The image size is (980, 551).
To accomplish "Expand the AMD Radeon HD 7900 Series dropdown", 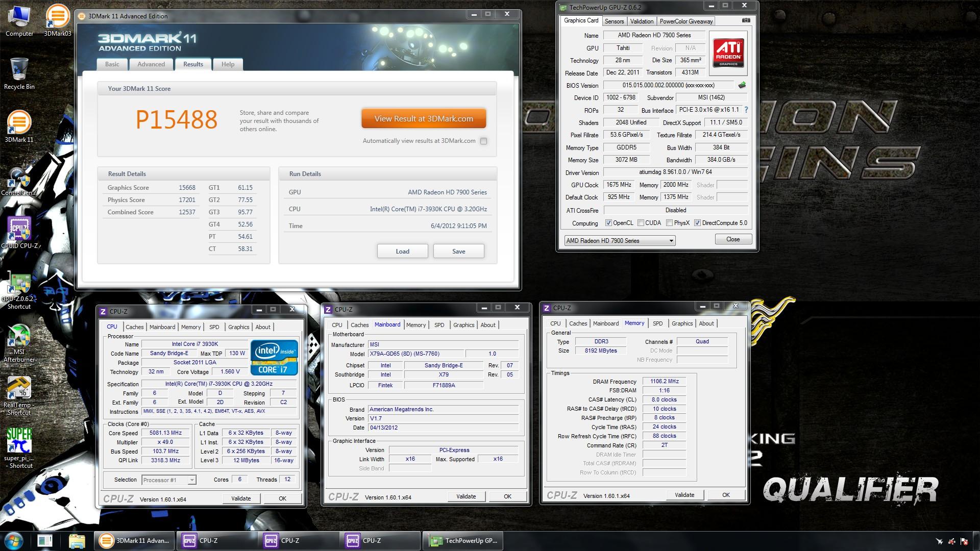I will tap(671, 241).
